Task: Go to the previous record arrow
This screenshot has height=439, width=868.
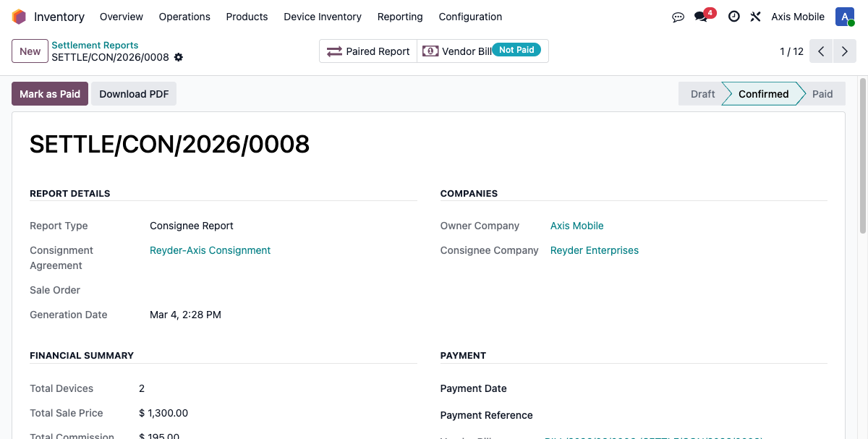Action: [821, 51]
